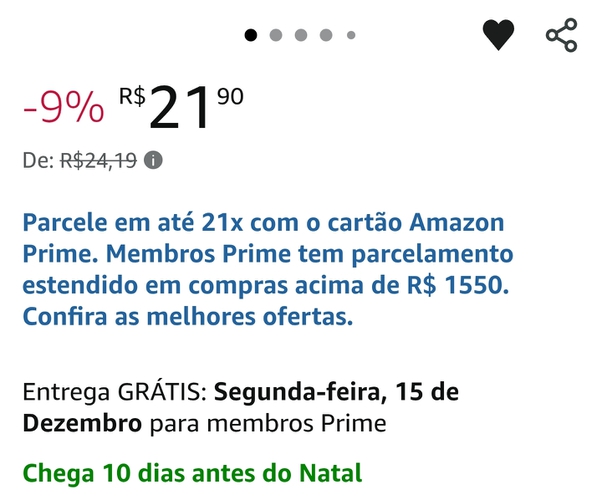602x500 pixels.
Task: Add the item to wishlist with the heart icon
Action: tap(498, 35)
